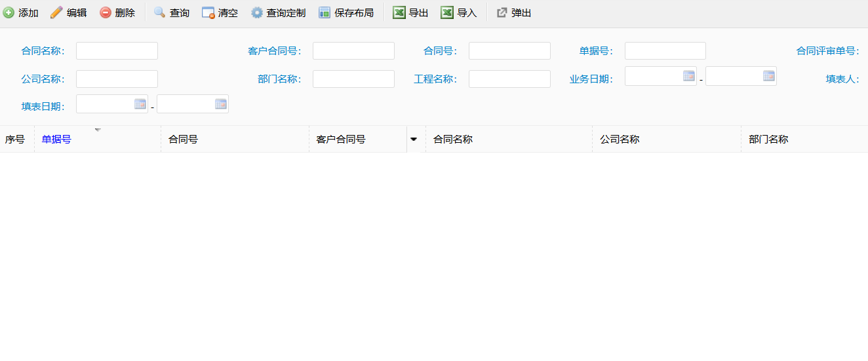The image size is (868, 361).
Task: Click the green plus icon of 添加
Action: tap(9, 12)
